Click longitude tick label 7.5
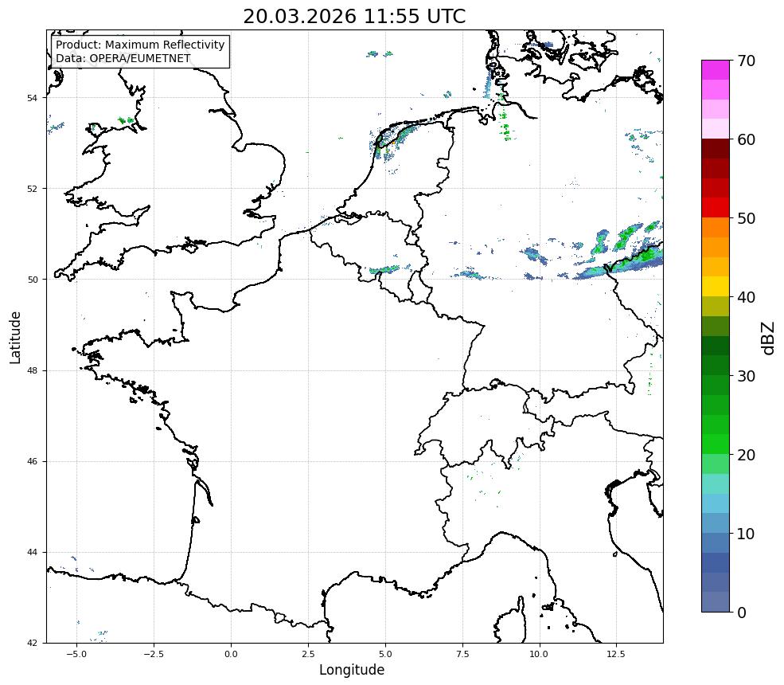The image size is (784, 685). [x=462, y=654]
